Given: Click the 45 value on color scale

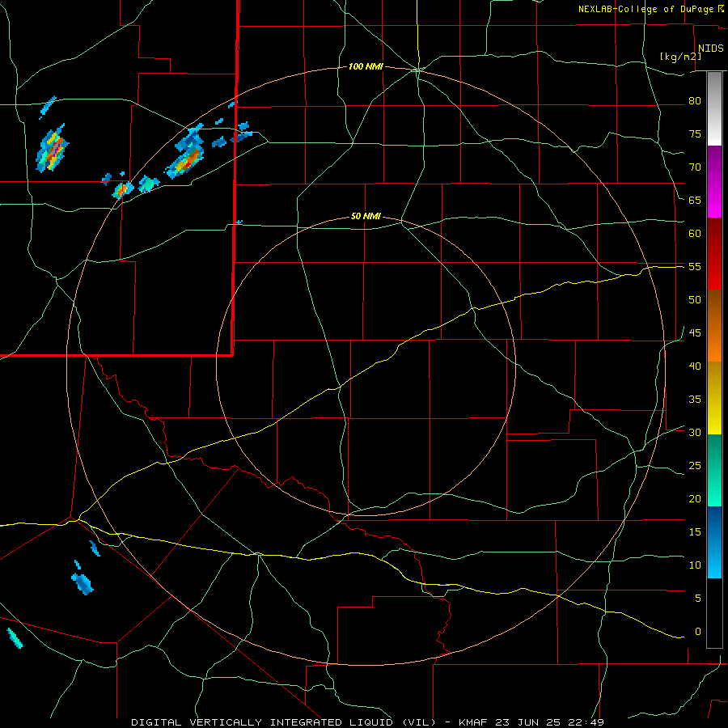Looking at the screenshot, I should pos(695,333).
